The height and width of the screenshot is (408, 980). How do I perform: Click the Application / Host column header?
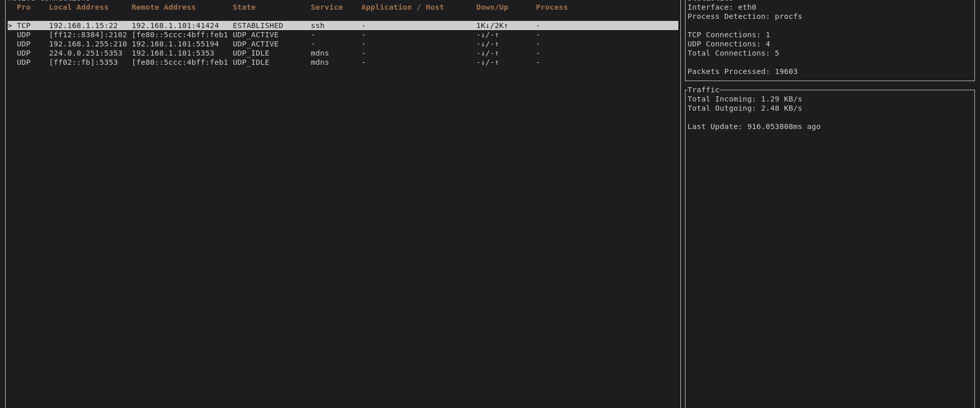pos(403,7)
